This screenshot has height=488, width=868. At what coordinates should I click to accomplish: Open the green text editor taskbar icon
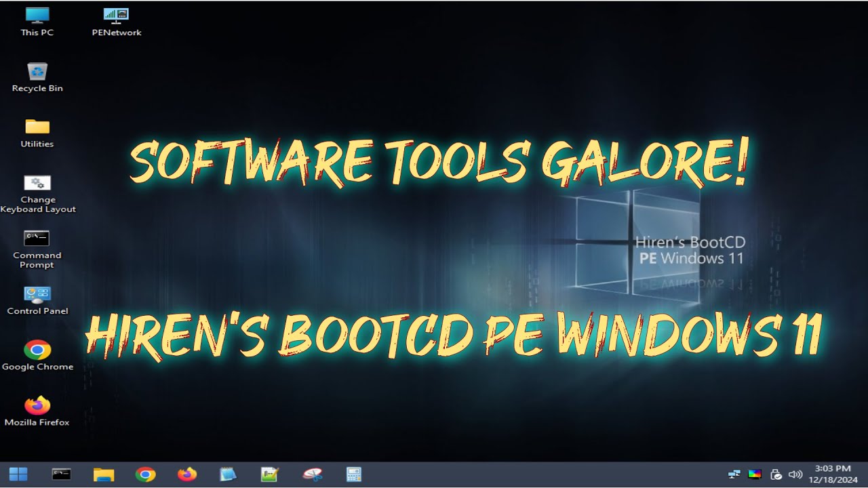[x=270, y=474]
